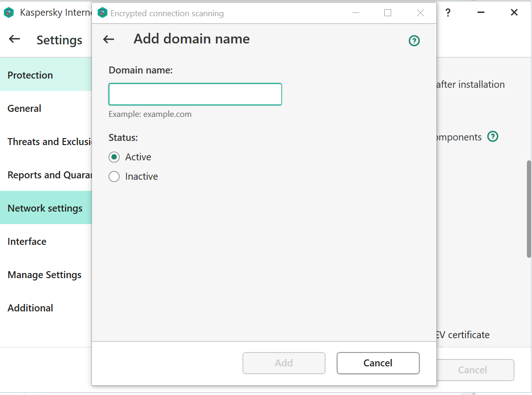532x395 pixels.
Task: Click the back arrow next to Settings
Action: (15, 39)
